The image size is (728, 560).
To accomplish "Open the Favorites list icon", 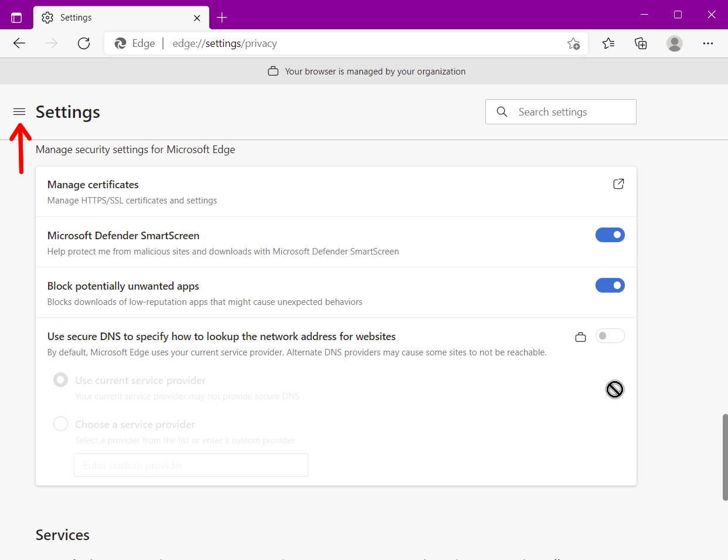I will tap(608, 43).
